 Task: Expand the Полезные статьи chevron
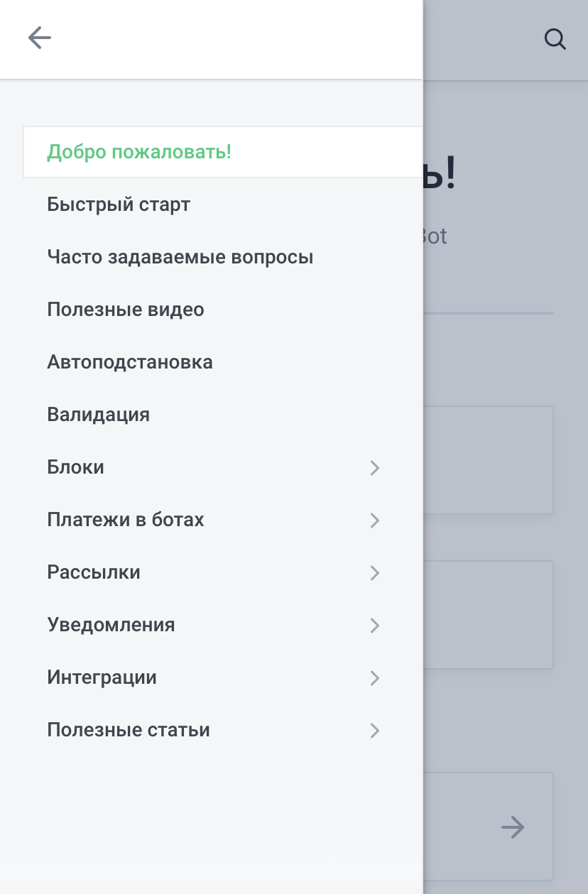coord(375,730)
